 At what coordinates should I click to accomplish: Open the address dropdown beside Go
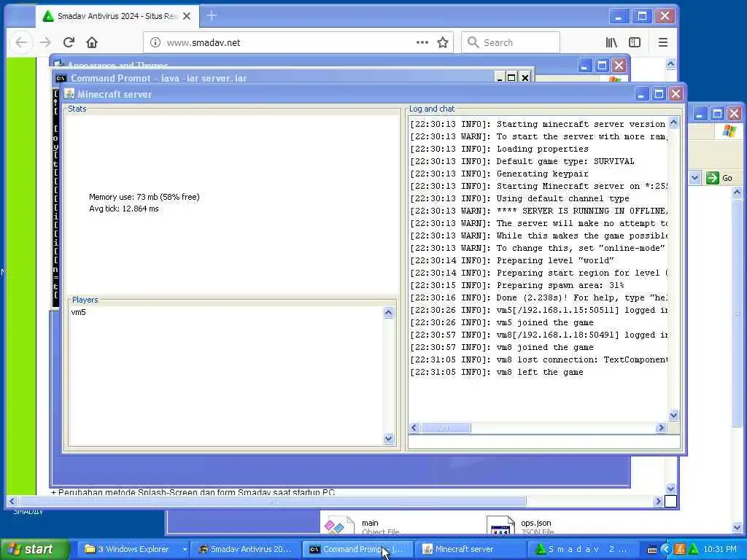click(694, 178)
